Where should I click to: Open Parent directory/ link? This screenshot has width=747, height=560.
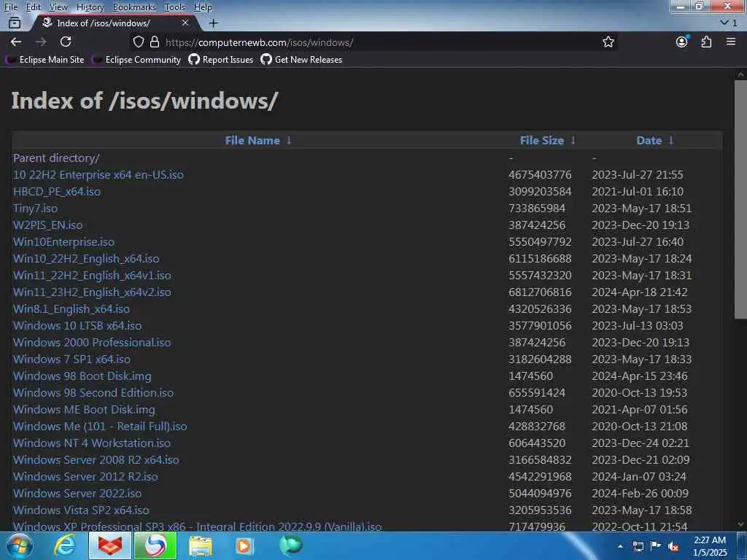coord(56,158)
